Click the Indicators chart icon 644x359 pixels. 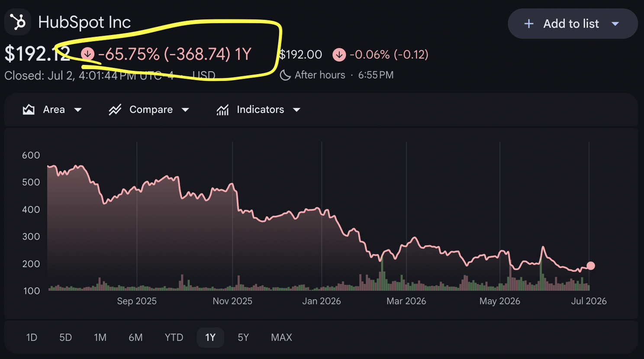click(222, 110)
